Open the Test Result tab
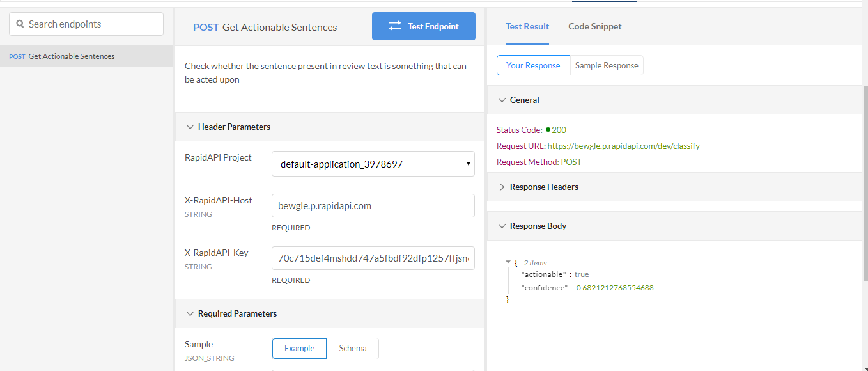The image size is (868, 371). point(527,26)
